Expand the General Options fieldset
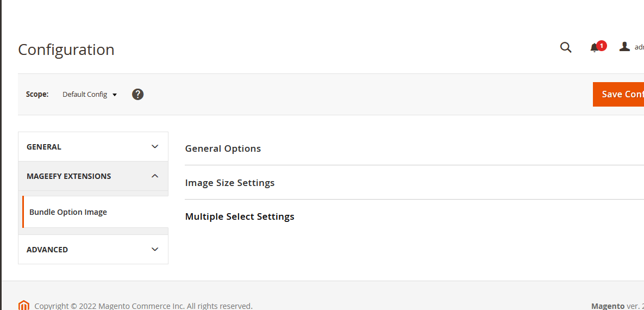Viewport: 644px width, 310px height. coord(223,148)
